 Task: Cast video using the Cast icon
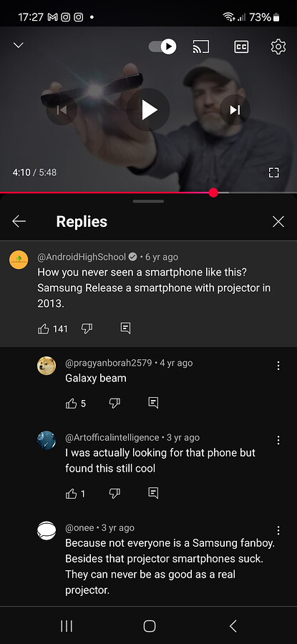[x=201, y=47]
